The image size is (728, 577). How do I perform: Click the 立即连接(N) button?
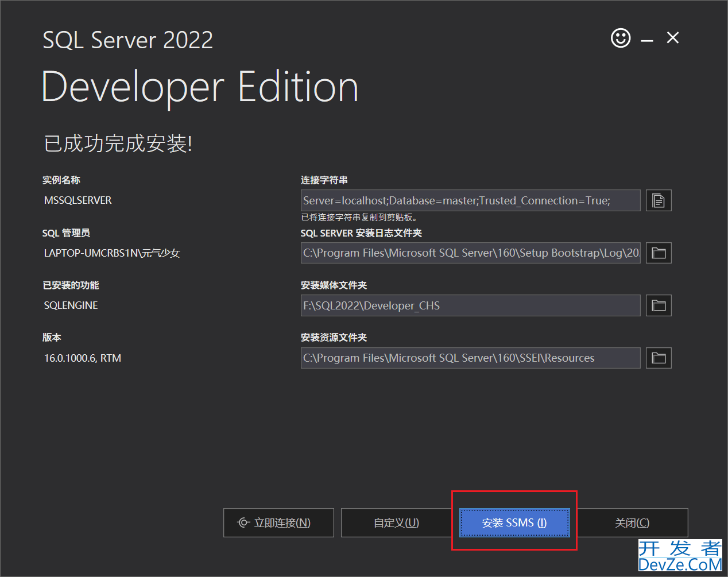coord(278,522)
